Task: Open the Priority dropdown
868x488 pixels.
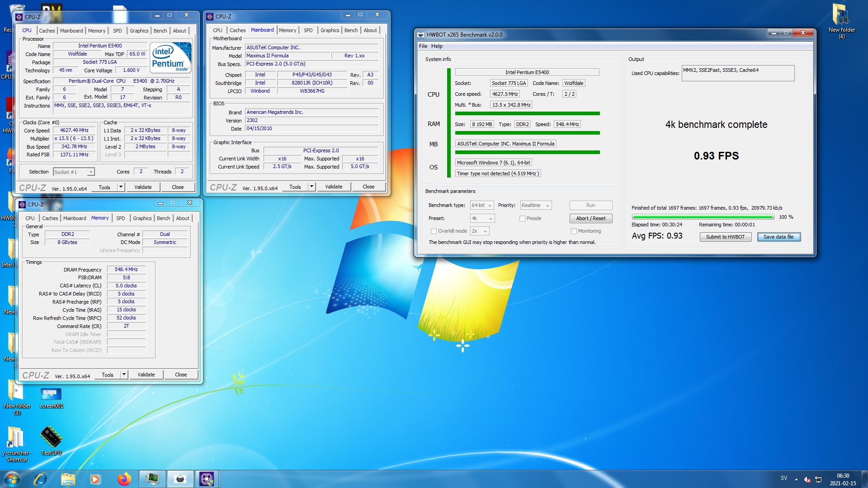Action: coord(536,205)
